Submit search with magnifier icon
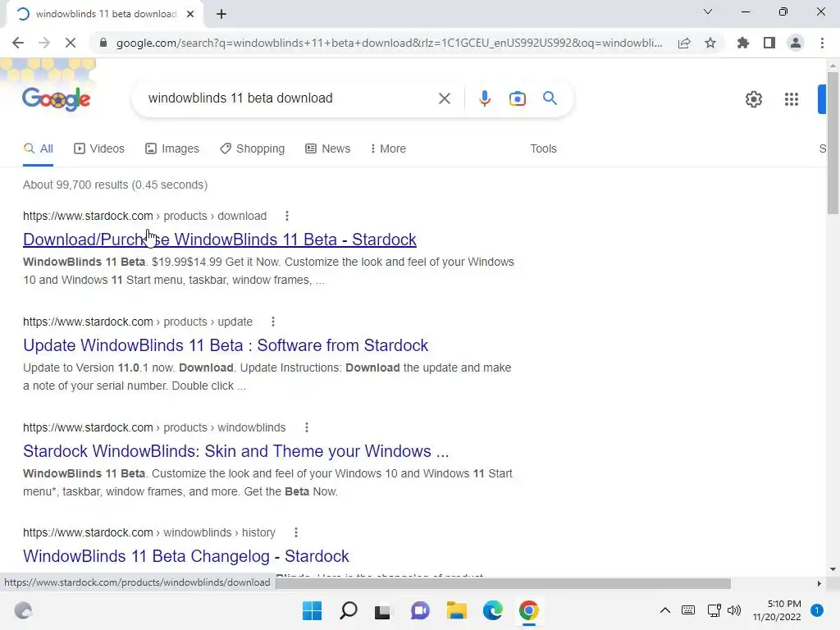The image size is (840, 630). pyautogui.click(x=550, y=98)
